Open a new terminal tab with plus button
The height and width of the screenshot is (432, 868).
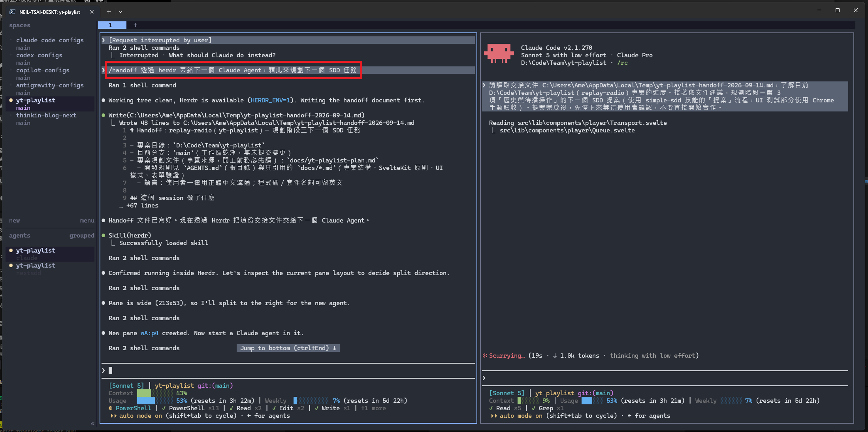point(109,12)
